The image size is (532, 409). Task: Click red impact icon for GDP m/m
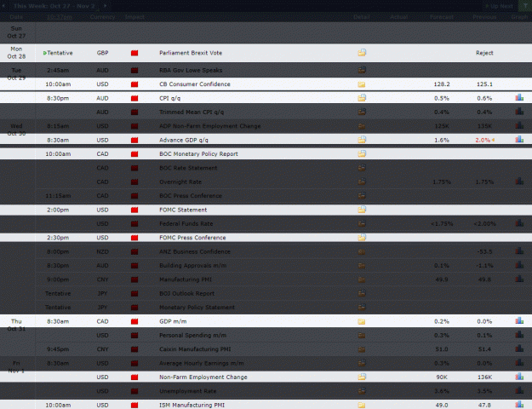point(134,321)
